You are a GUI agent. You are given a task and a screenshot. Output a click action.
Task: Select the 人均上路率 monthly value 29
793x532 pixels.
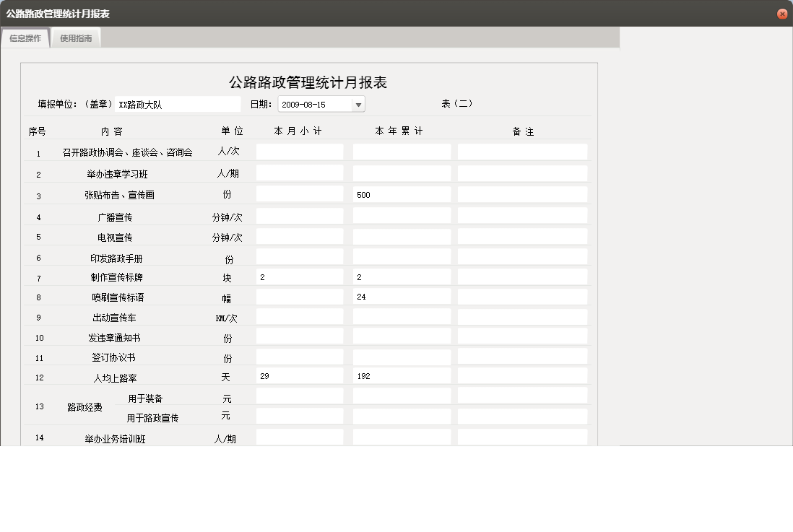(x=300, y=375)
